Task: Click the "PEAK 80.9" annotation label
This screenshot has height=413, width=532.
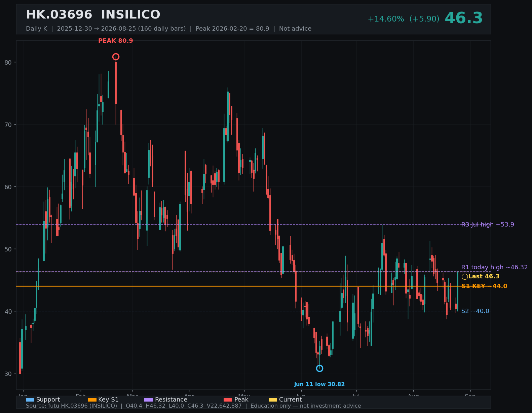Action: 116,41
